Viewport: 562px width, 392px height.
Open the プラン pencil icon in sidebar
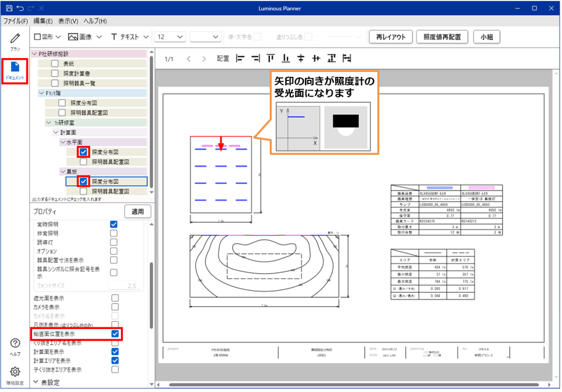point(15,40)
